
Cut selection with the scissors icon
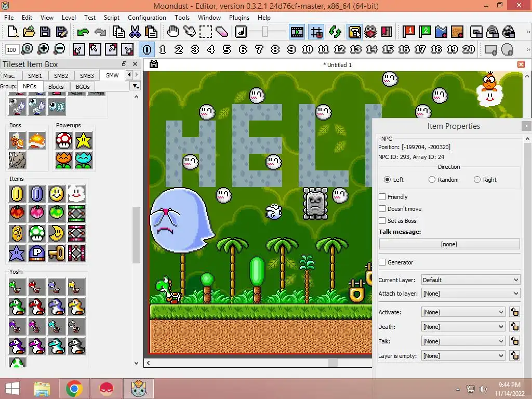tap(135, 32)
